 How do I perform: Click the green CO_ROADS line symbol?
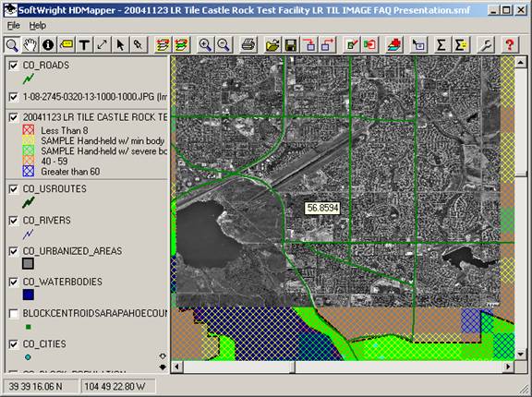[29, 79]
